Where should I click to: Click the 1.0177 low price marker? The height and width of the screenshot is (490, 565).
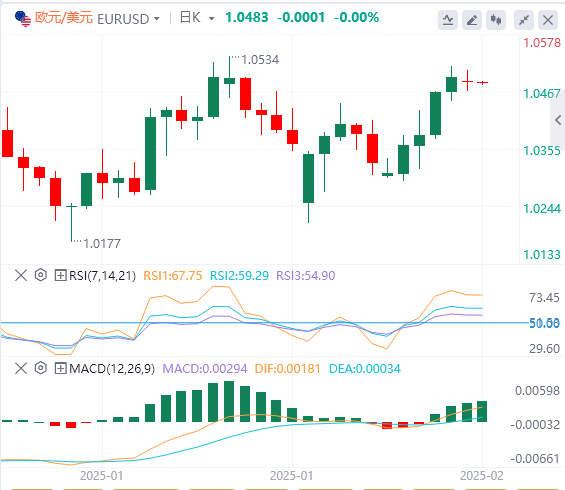point(102,244)
